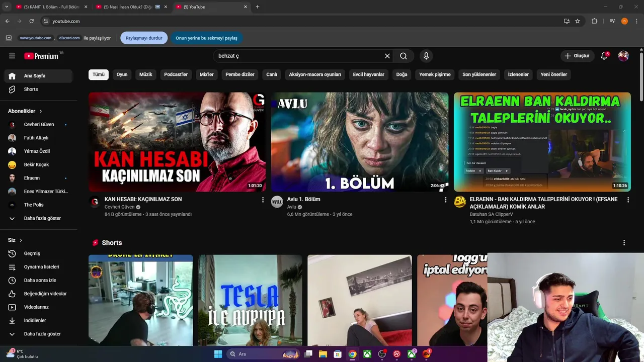Open the Shorts shelf three-dot menu
Screen dimensions: 644x362
click(x=624, y=243)
